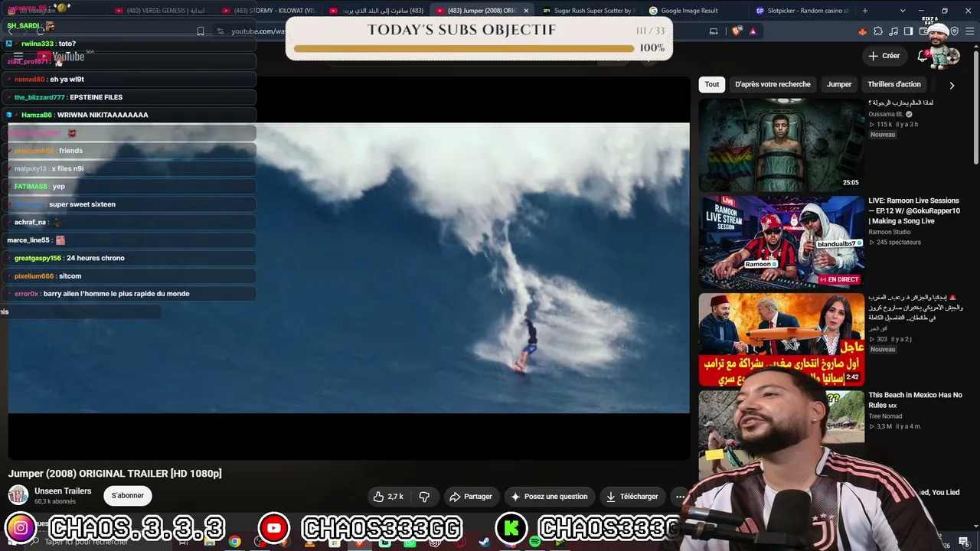Open Google Chrome from the taskbar
The width and height of the screenshot is (980, 551).
[x=235, y=542]
